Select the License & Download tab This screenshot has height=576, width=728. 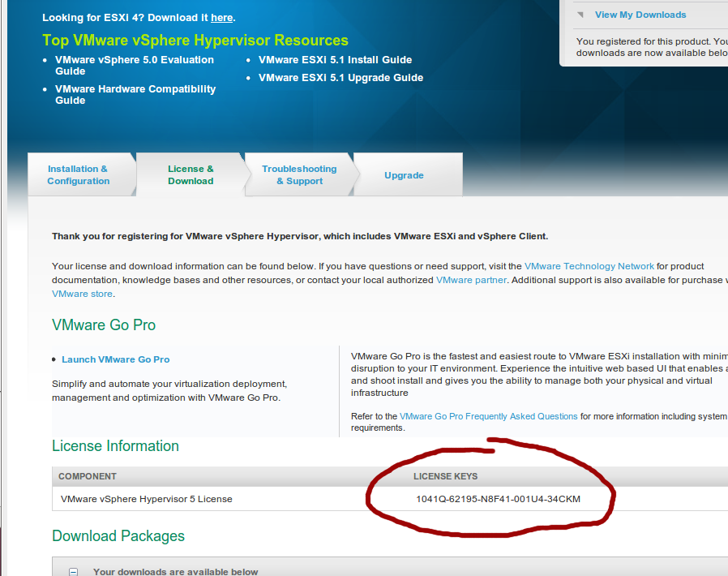(x=191, y=174)
